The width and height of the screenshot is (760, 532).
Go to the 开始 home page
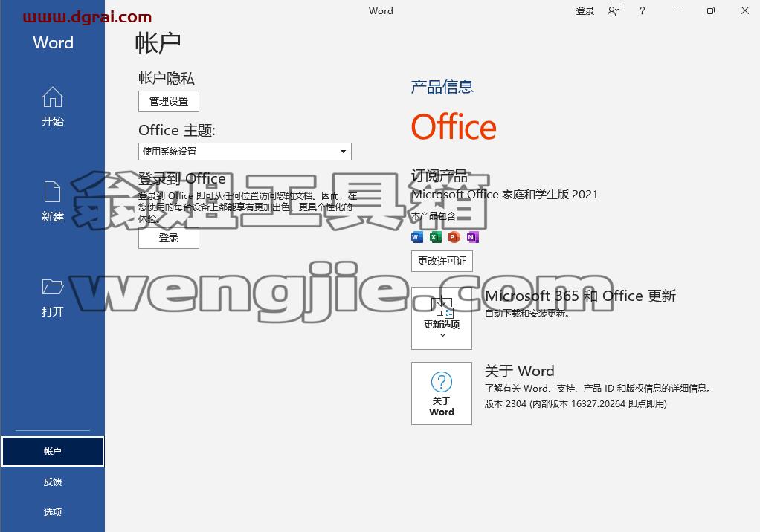pyautogui.click(x=52, y=106)
